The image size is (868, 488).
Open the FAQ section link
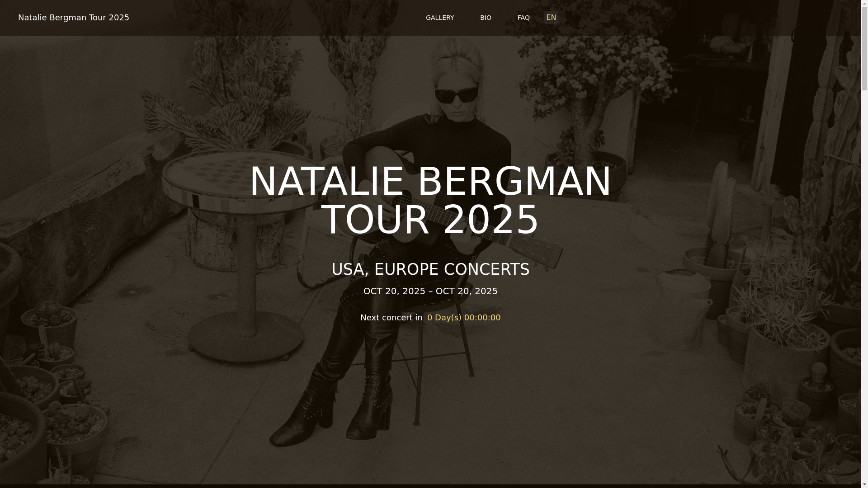coord(523,18)
